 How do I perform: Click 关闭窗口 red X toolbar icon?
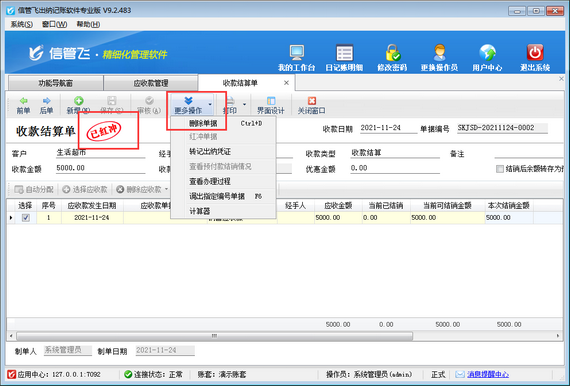[312, 101]
